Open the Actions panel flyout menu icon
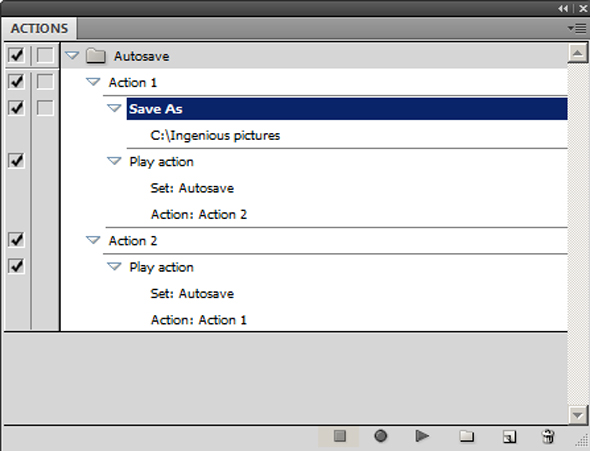This screenshot has height=451, width=590. point(577,28)
